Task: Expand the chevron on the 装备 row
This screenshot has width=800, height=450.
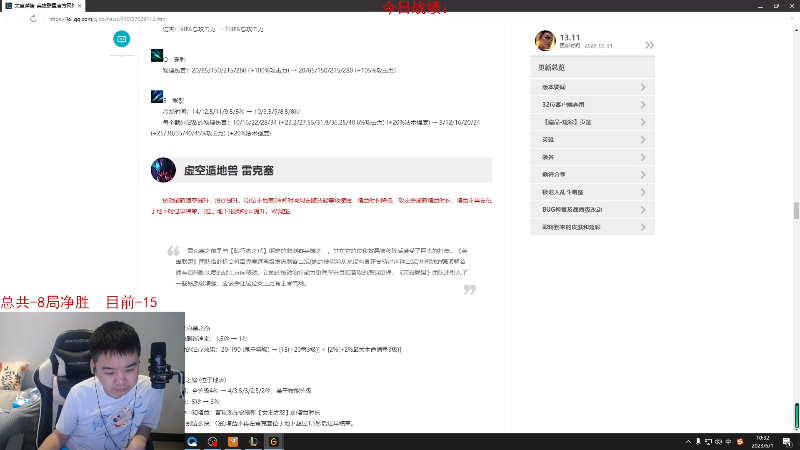Action: pos(643,157)
